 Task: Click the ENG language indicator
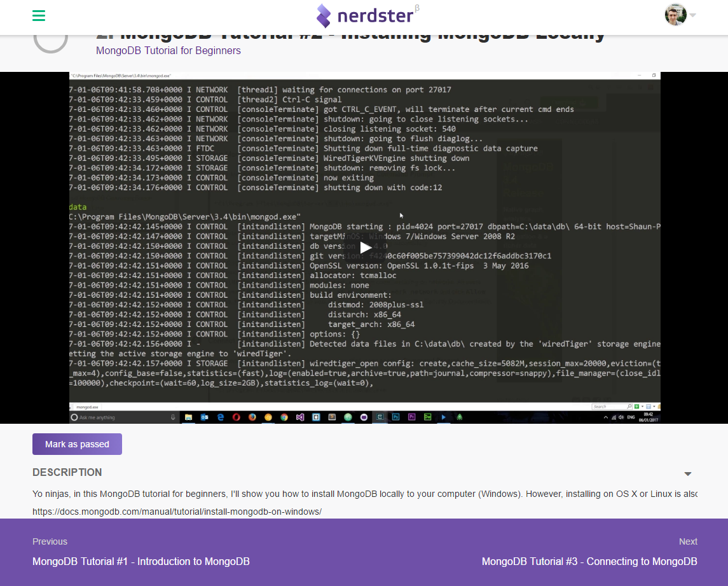coord(631,417)
